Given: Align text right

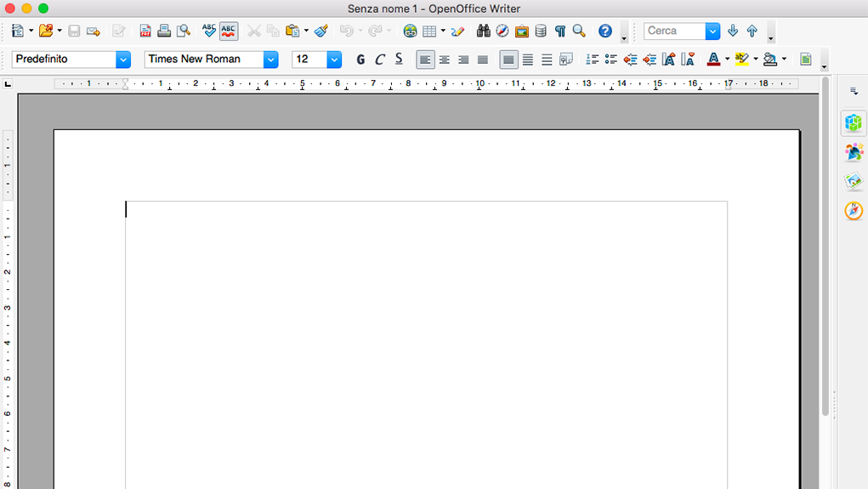Looking at the screenshot, I should (463, 60).
